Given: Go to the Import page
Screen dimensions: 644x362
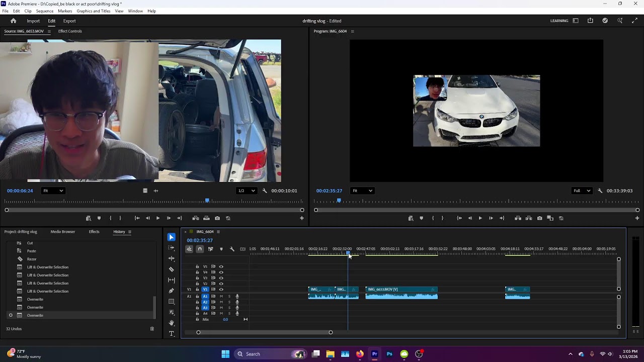Looking at the screenshot, I should [x=33, y=21].
